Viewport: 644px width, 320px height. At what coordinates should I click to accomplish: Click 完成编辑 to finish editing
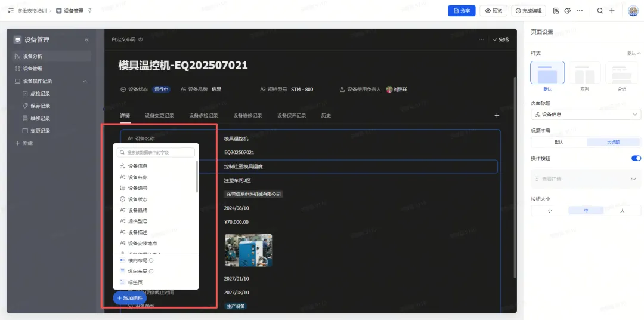[x=528, y=11]
